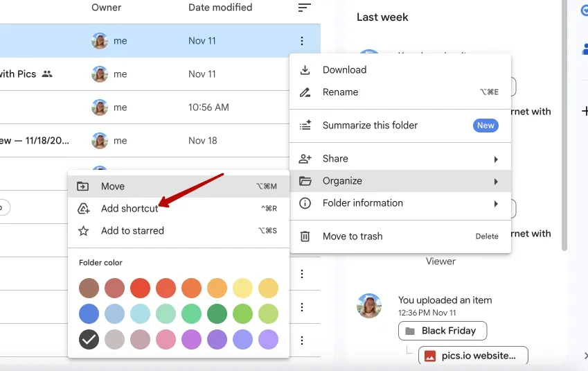
Task: Expand the Folder information arrow
Action: click(496, 204)
